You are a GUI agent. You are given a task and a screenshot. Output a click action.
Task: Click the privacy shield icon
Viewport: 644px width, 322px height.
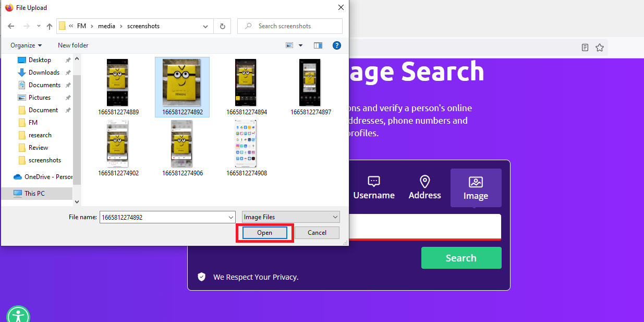(202, 277)
